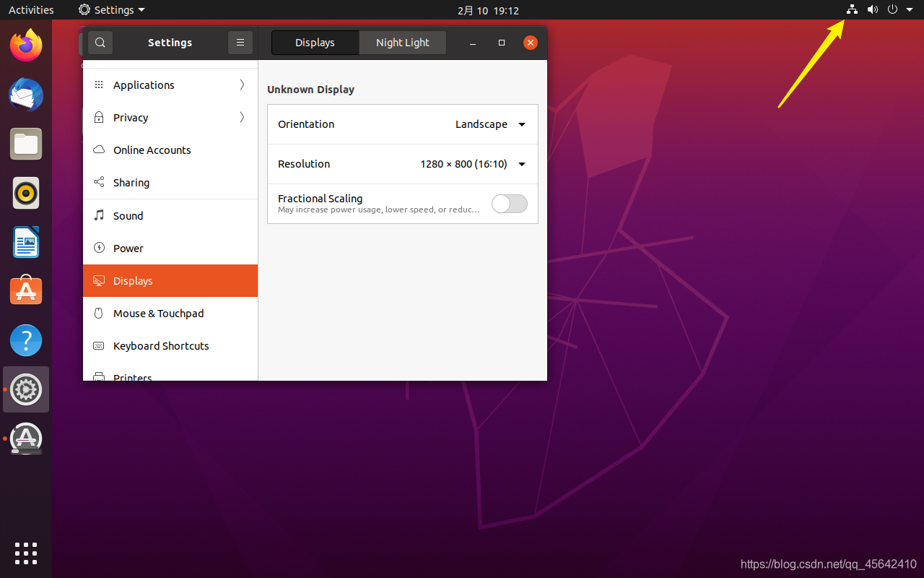The width and height of the screenshot is (924, 578).
Task: Open the Settings app menu in top bar
Action: coord(112,10)
